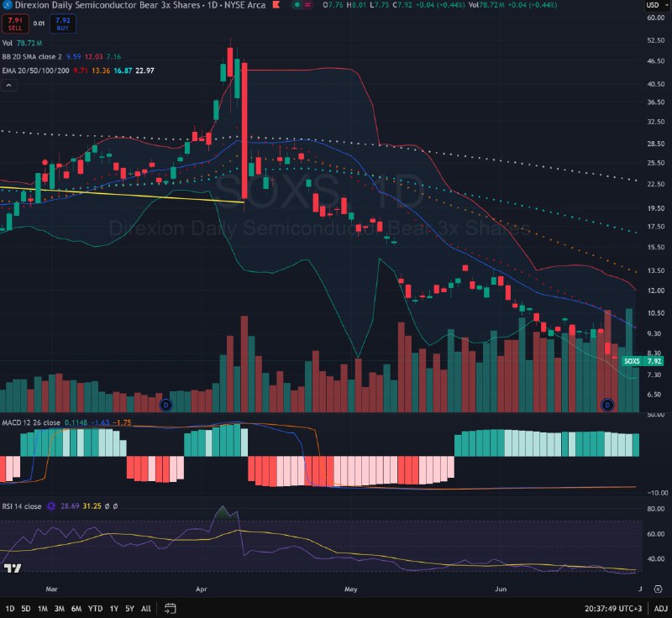Click the Apr label on time axis

(x=202, y=589)
